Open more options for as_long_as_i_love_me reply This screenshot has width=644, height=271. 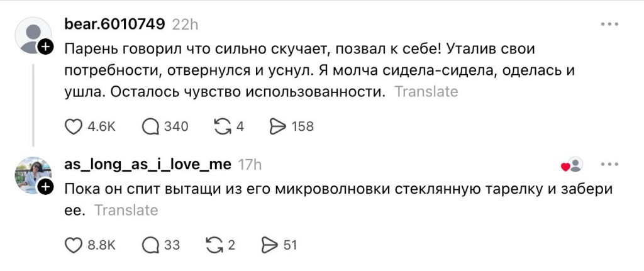click(x=609, y=165)
